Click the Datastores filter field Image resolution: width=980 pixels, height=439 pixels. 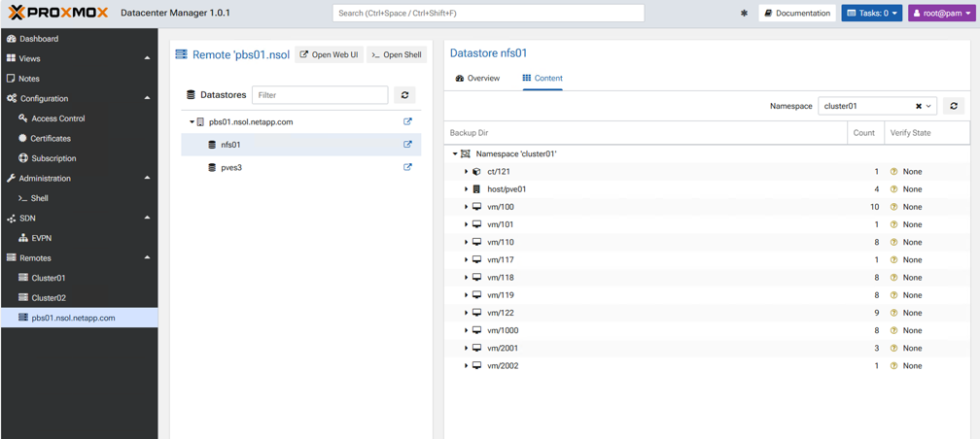coord(319,95)
